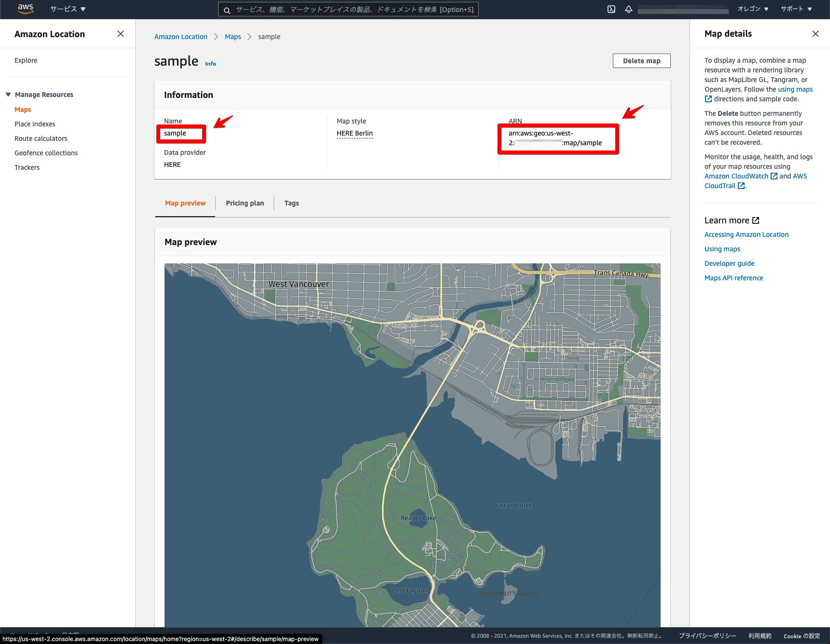Select the map name value sample
830x644 pixels.
175,133
